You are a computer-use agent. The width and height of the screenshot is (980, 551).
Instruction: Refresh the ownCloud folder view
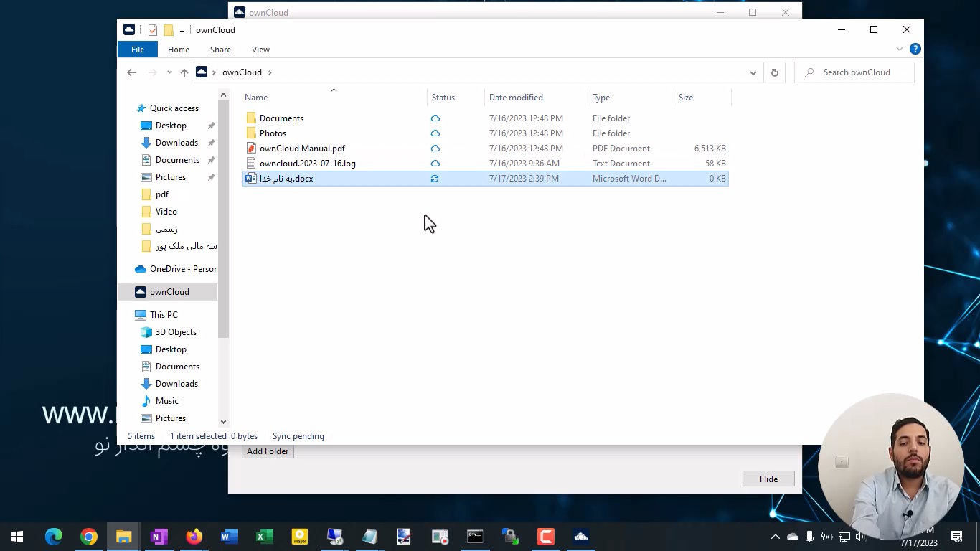pos(774,72)
